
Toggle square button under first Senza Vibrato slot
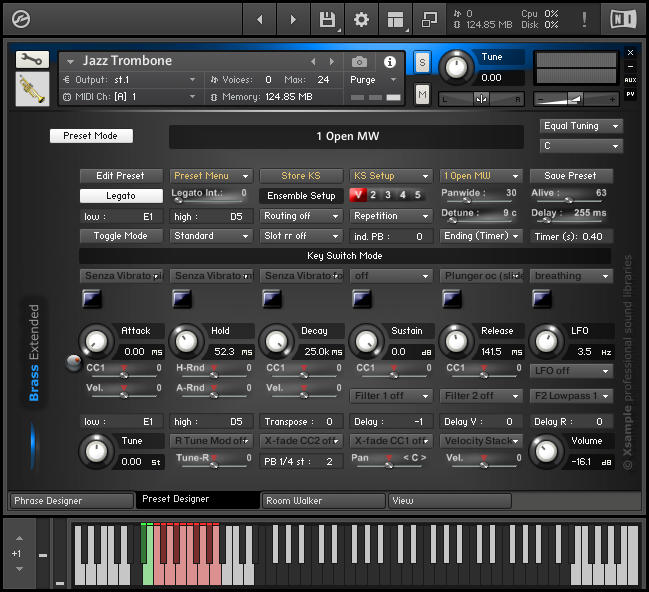[92, 298]
